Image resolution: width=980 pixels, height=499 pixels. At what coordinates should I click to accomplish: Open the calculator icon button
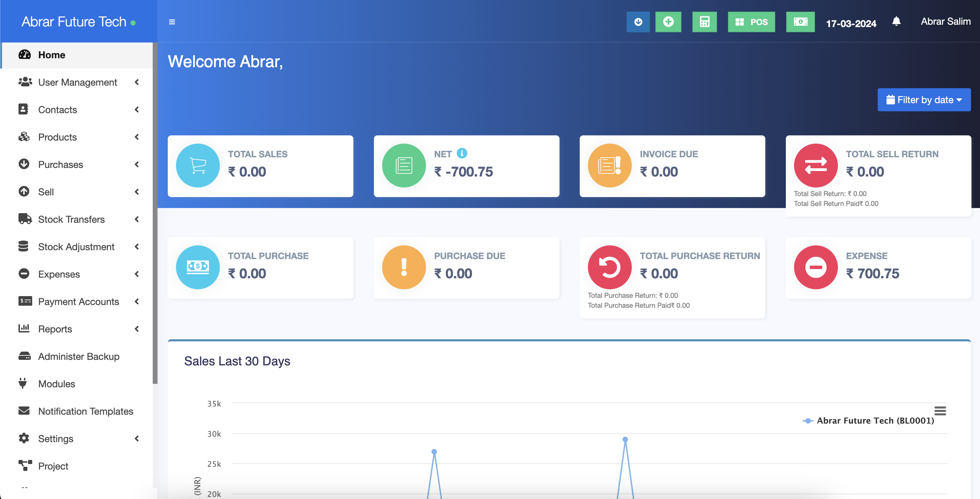(x=704, y=22)
